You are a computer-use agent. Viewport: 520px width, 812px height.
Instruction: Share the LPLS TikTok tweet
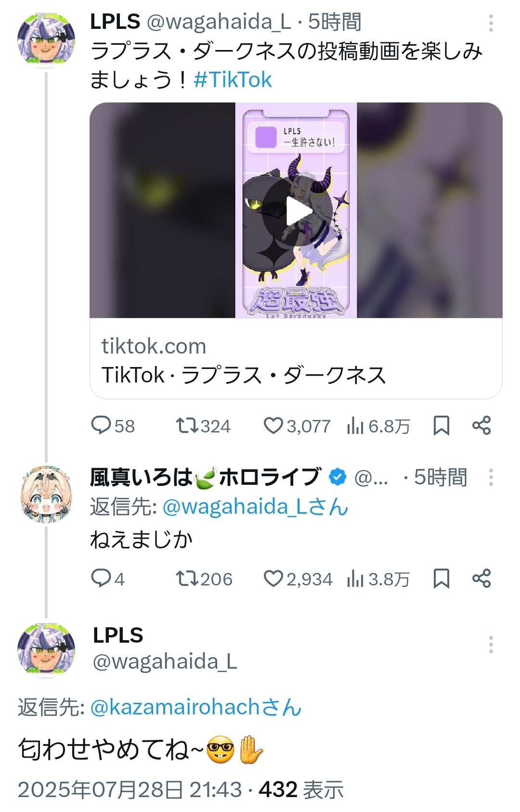[481, 426]
